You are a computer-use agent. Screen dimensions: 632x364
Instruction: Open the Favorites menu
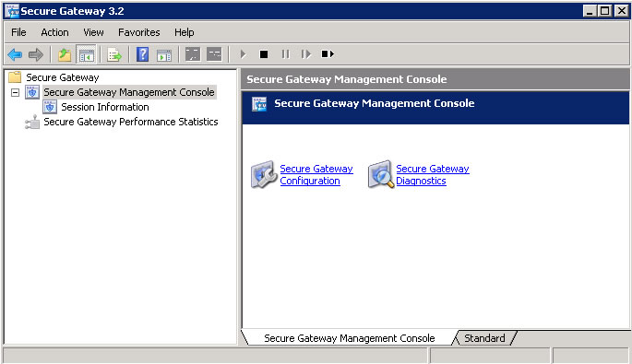point(139,32)
